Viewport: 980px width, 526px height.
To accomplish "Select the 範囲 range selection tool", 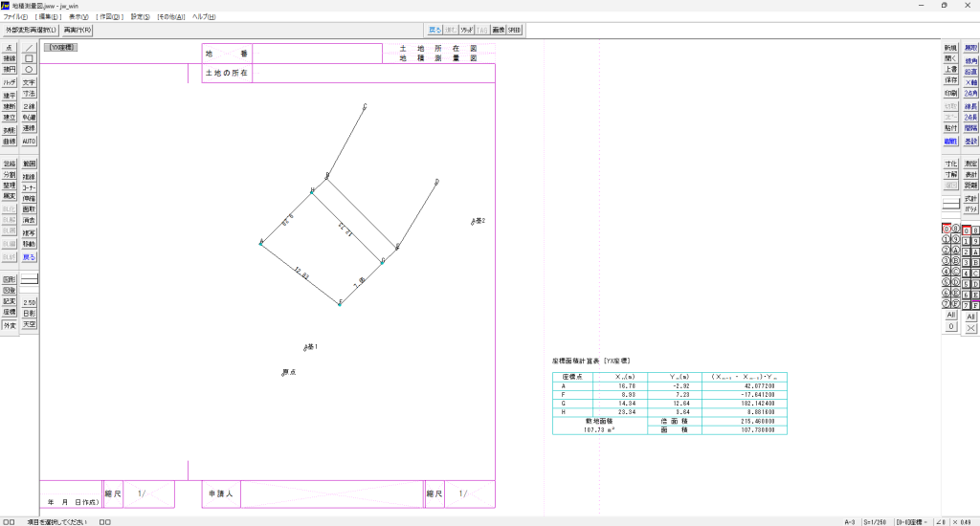I will (x=29, y=164).
